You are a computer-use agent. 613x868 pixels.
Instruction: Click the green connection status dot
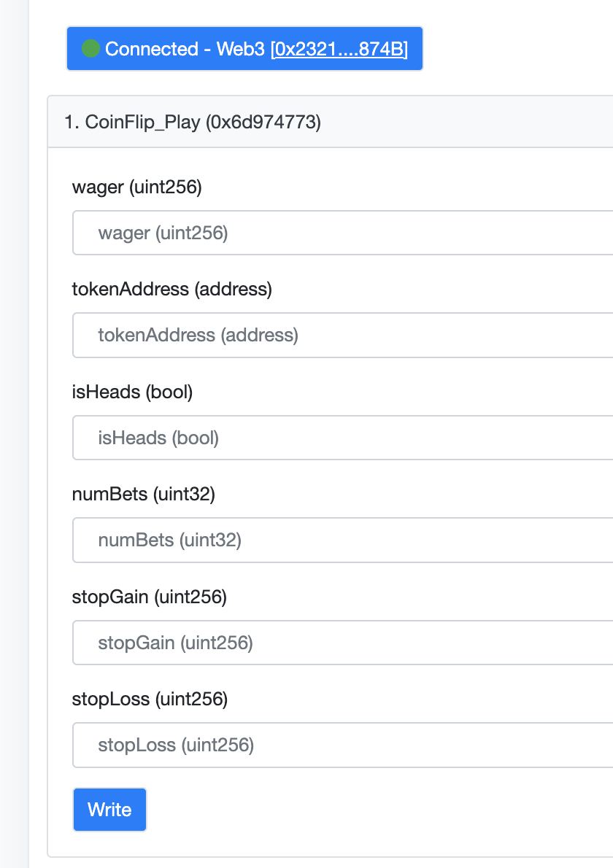[91, 49]
